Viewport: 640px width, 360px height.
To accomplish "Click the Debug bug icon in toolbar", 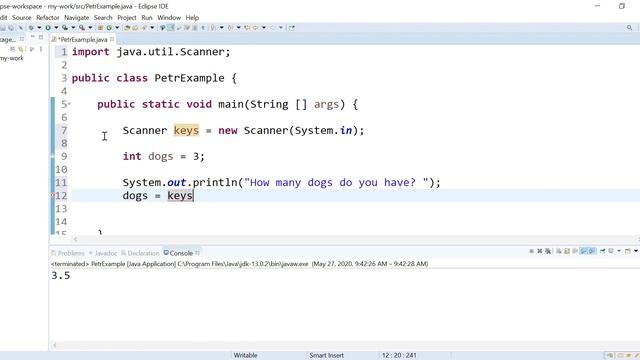I will point(31,28).
